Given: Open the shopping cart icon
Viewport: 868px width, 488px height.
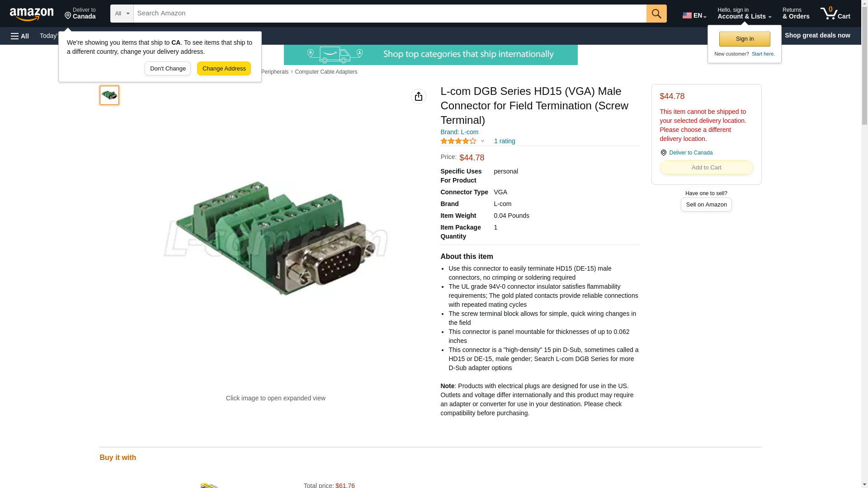Looking at the screenshot, I should click(x=835, y=14).
